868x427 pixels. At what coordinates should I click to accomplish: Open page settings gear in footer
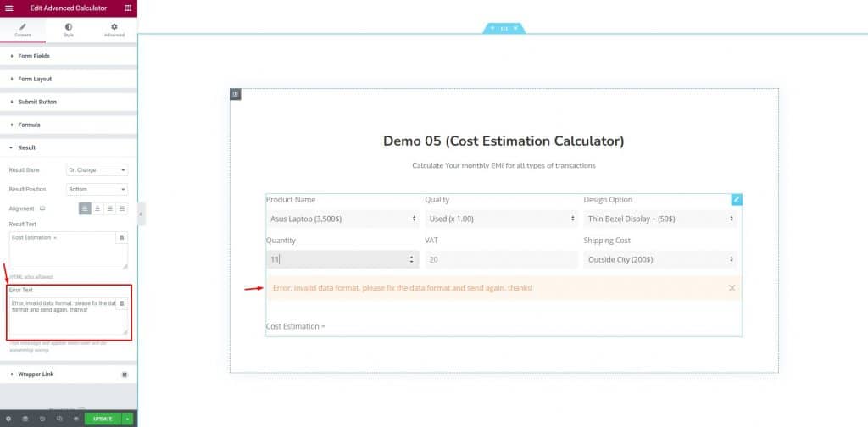click(8, 419)
